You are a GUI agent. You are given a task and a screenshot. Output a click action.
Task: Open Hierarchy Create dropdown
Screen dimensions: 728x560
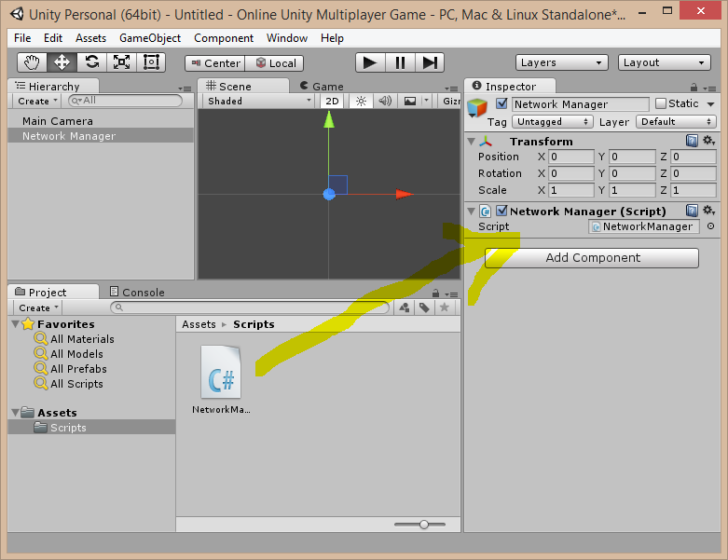pyautogui.click(x=37, y=102)
